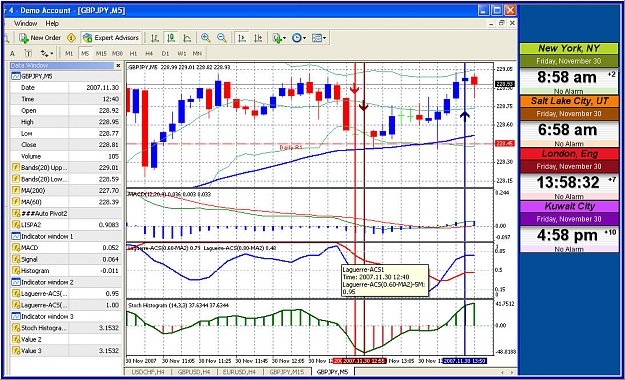This screenshot has height=380, width=625.
Task: Switch to GBPJPY,M15 chart tab
Action: coord(286,372)
